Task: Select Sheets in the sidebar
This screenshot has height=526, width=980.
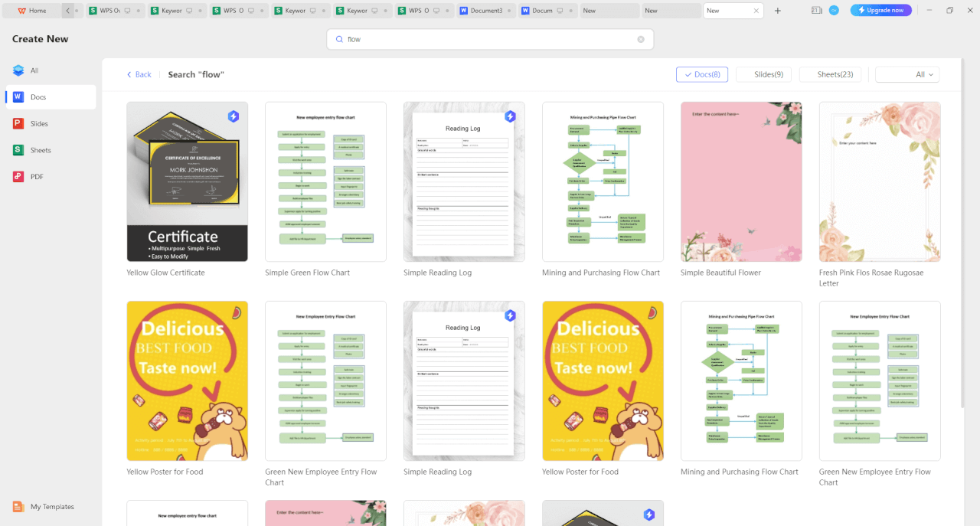Action: (51, 150)
